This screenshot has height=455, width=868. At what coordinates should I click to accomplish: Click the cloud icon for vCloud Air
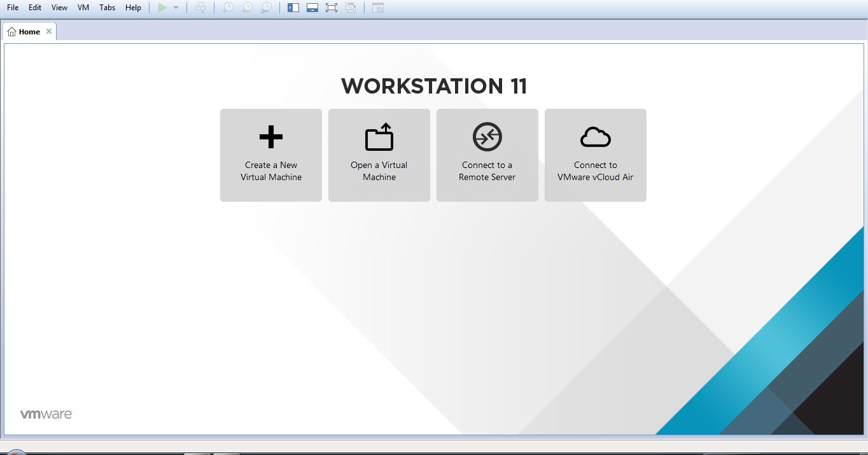596,137
